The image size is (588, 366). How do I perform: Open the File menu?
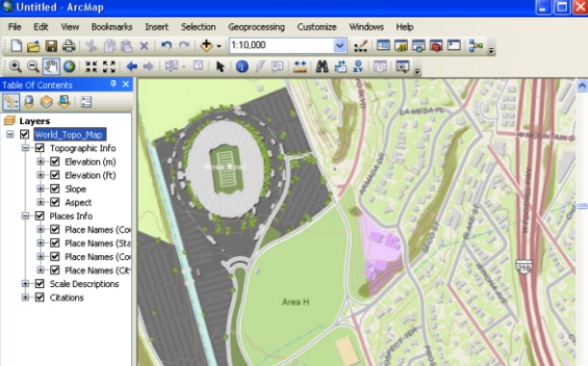(14, 27)
